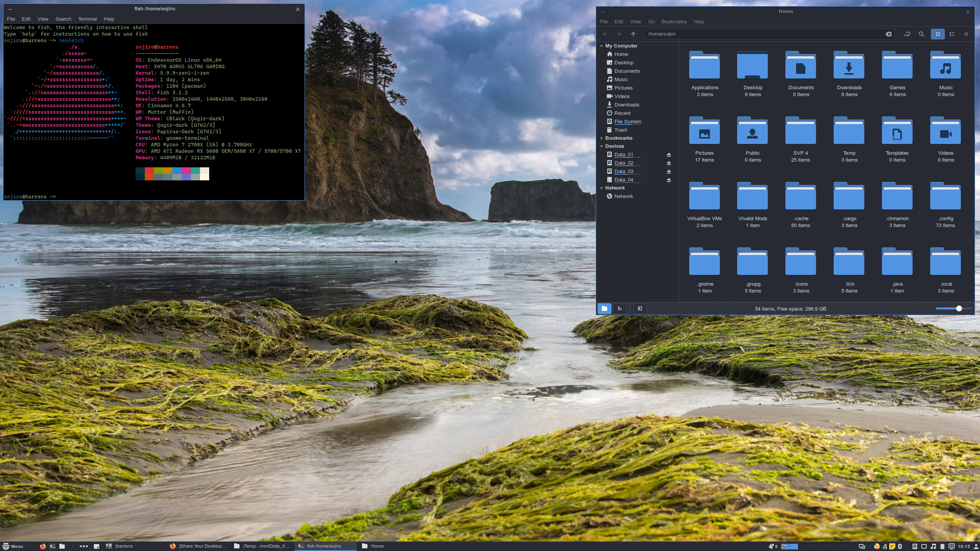
Task: Toggle location entry mode icon
Action: 907,34
